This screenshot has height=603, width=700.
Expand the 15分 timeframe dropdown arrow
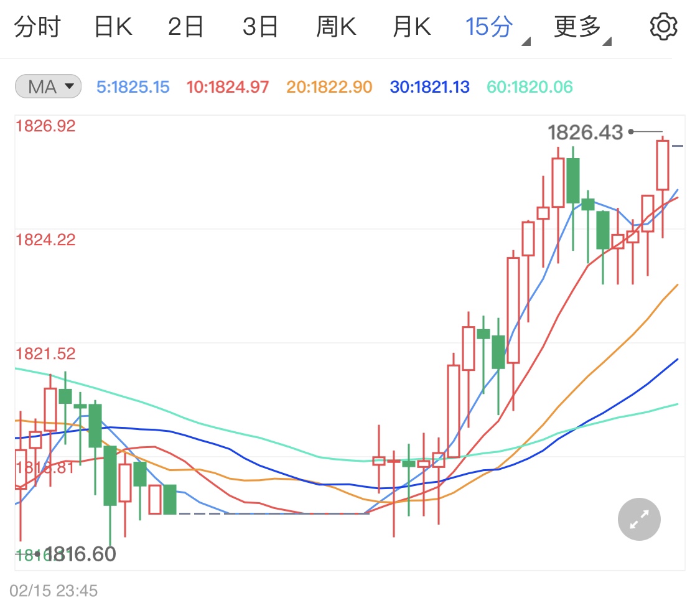(x=525, y=40)
